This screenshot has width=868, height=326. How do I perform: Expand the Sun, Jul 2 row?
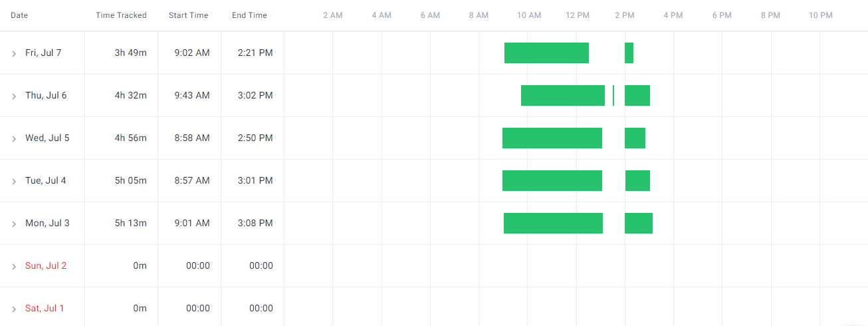[14, 266]
